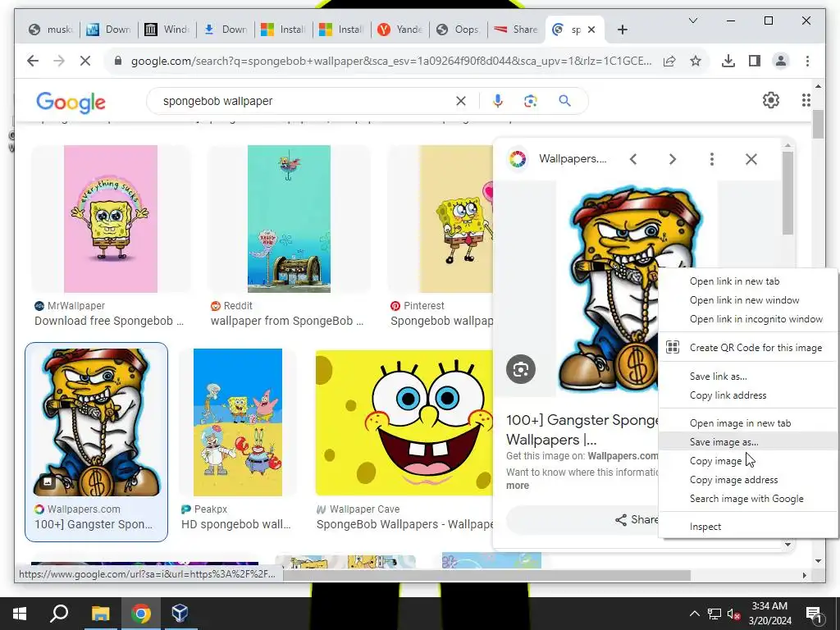840x630 pixels.
Task: Switch to the Wind tab
Action: [167, 30]
